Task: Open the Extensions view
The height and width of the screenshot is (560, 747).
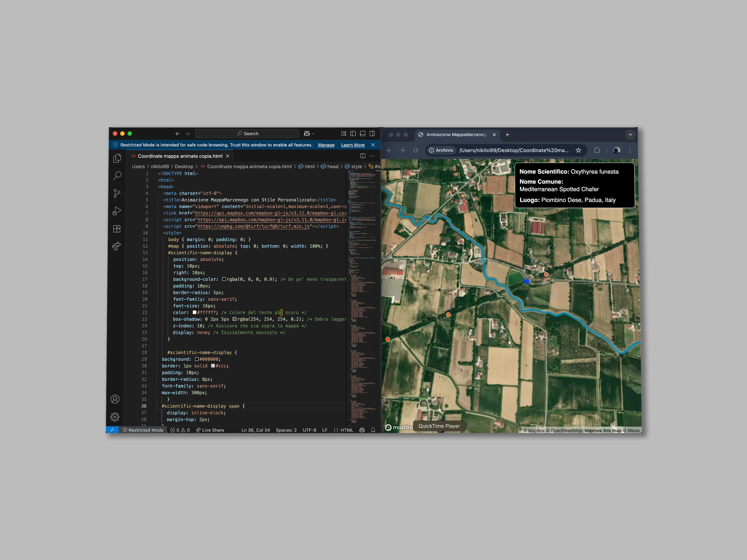Action: [x=117, y=228]
